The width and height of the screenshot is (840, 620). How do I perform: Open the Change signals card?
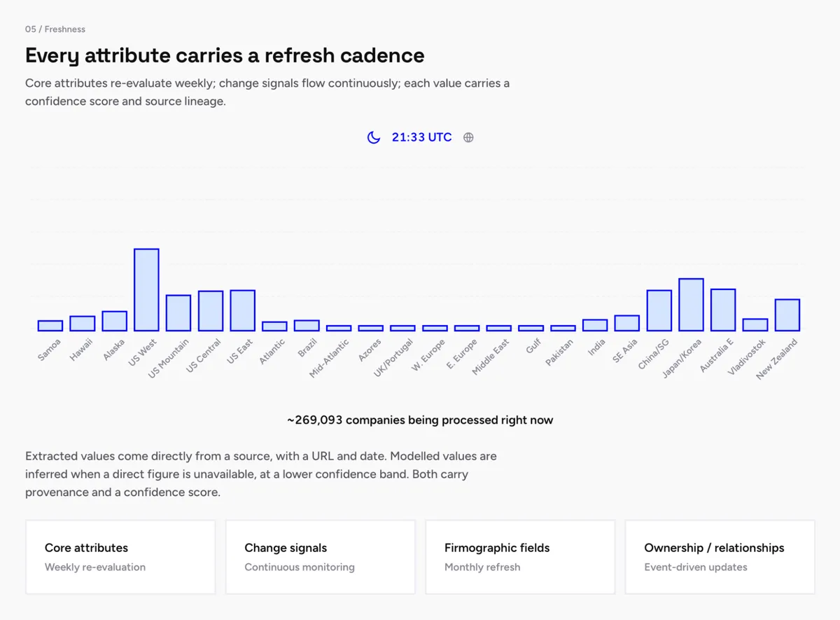pyautogui.click(x=320, y=557)
